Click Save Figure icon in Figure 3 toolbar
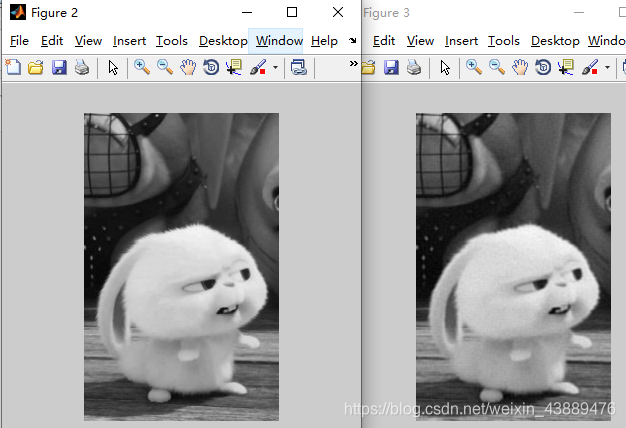Viewport: 626px width, 428px height. pos(391,67)
